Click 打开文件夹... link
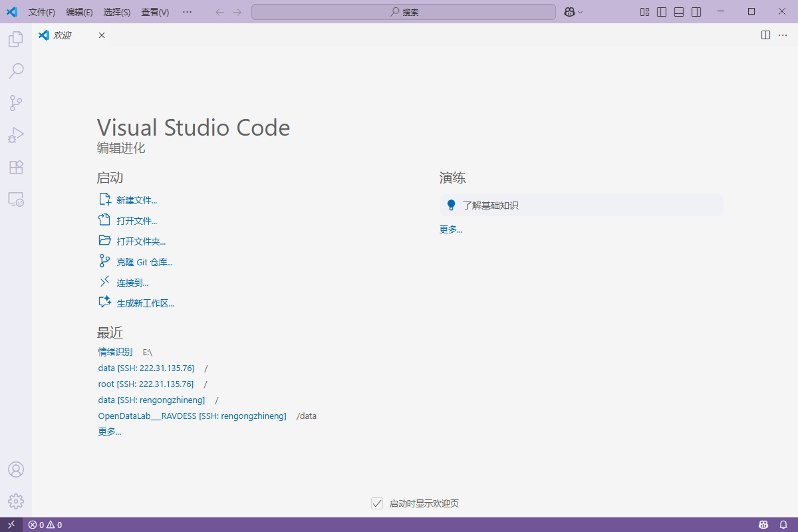798x532 pixels. 141,241
